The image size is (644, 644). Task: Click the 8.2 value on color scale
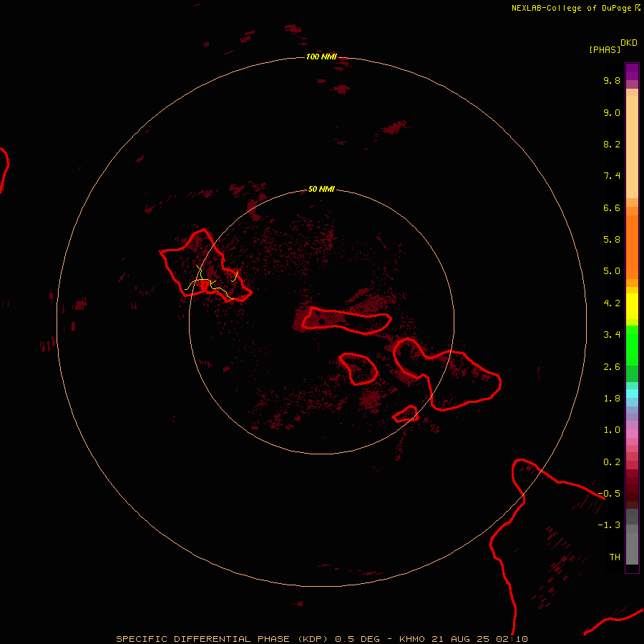tap(612, 144)
